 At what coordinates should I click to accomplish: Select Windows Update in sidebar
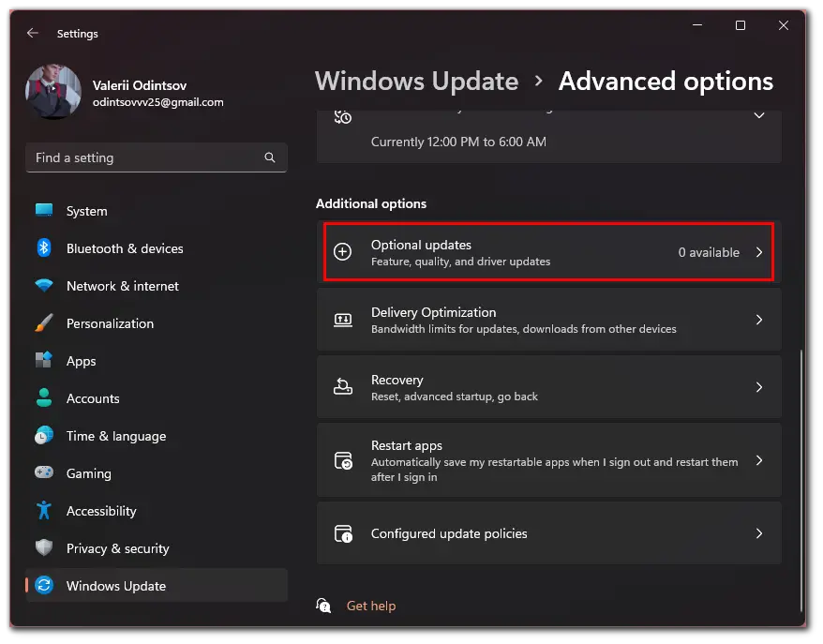(157, 586)
